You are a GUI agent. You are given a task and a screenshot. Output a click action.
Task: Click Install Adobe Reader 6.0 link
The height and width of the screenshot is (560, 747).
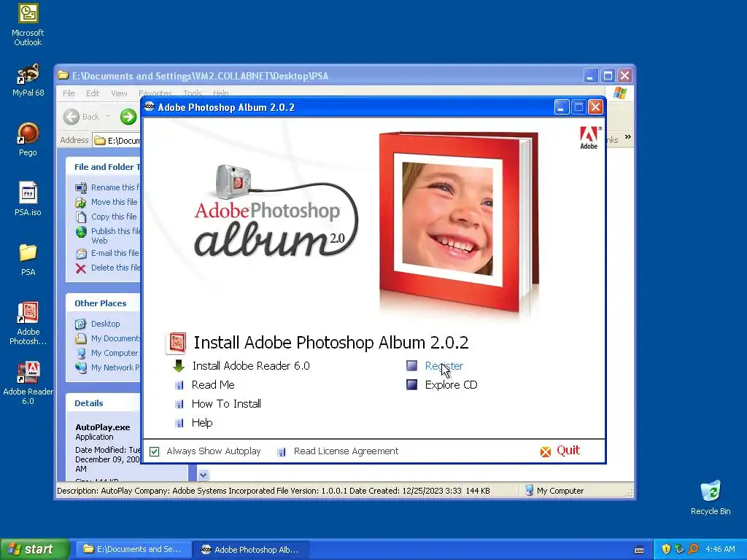251,366
